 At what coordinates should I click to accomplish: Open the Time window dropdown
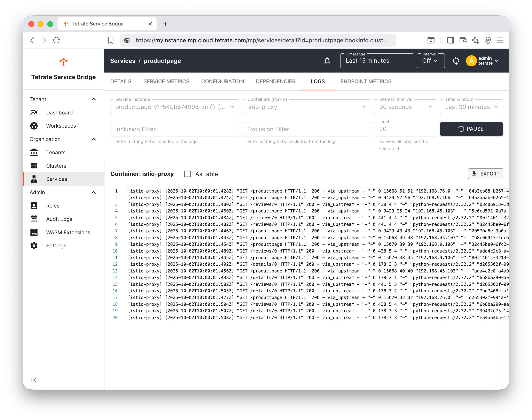471,107
